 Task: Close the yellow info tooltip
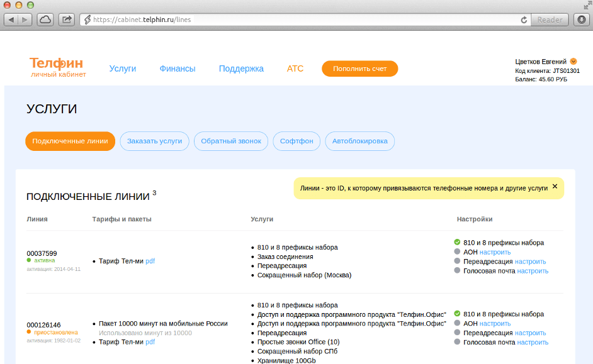coord(555,187)
